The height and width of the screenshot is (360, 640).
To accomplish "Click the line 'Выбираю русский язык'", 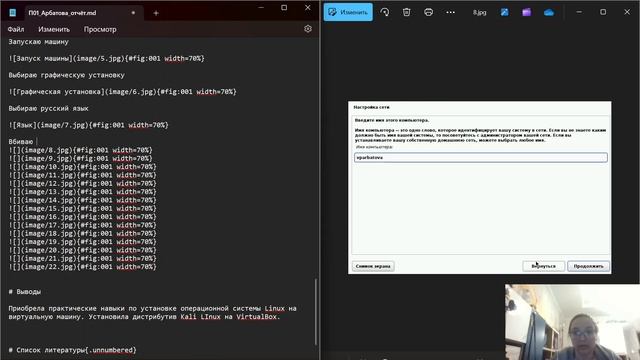I will click(48, 109).
